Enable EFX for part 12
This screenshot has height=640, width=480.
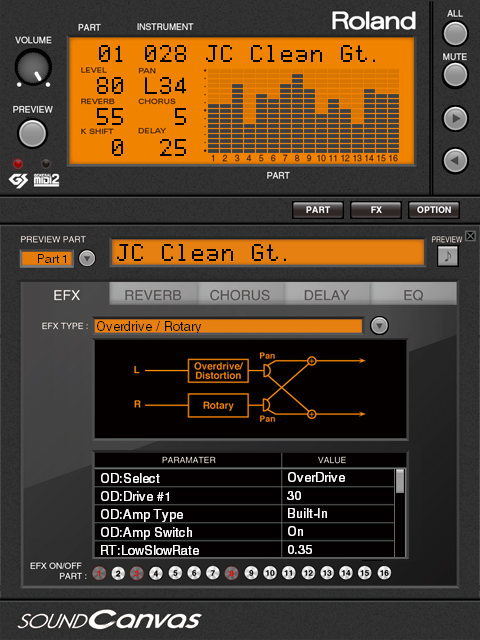(308, 573)
